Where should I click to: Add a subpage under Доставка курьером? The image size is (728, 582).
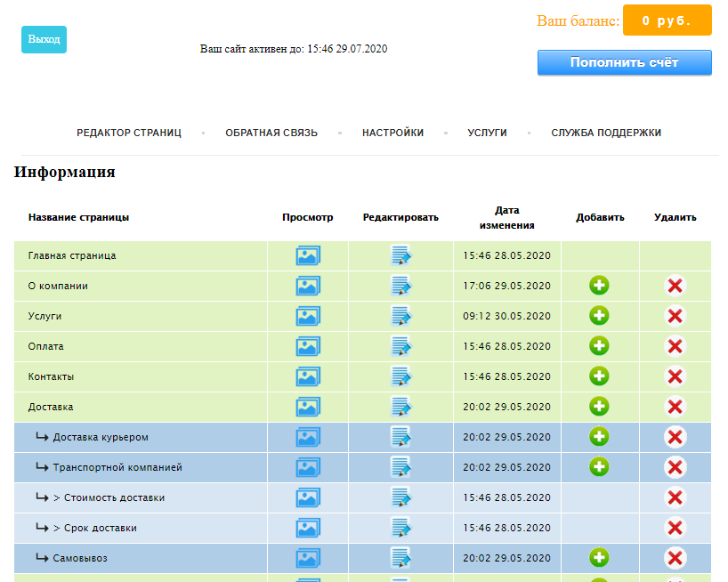599,437
